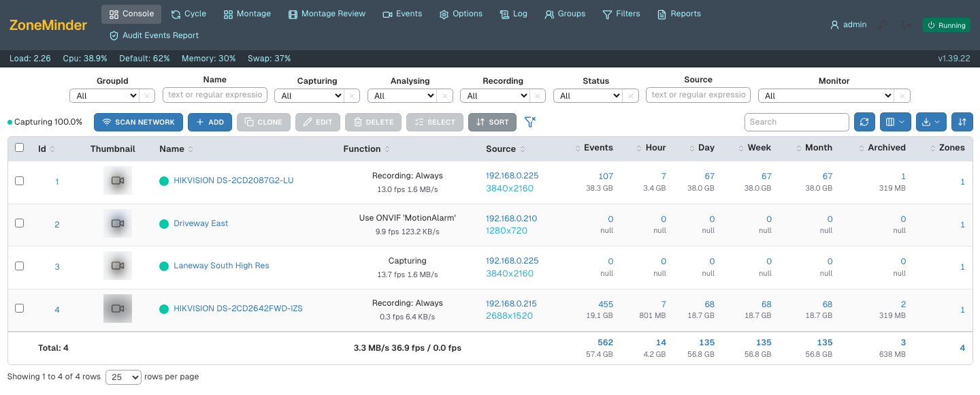
Task: Open the Status filter dropdown
Action: pyautogui.click(x=588, y=96)
